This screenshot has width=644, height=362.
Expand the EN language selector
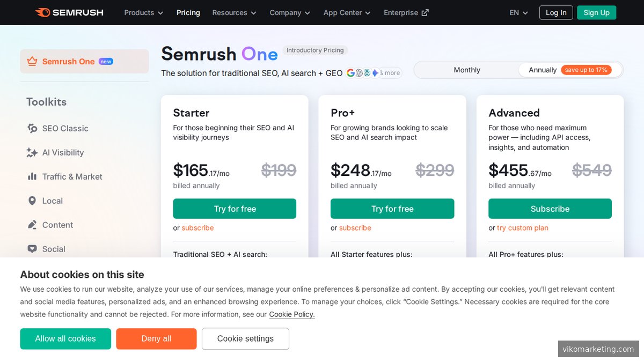click(x=517, y=12)
